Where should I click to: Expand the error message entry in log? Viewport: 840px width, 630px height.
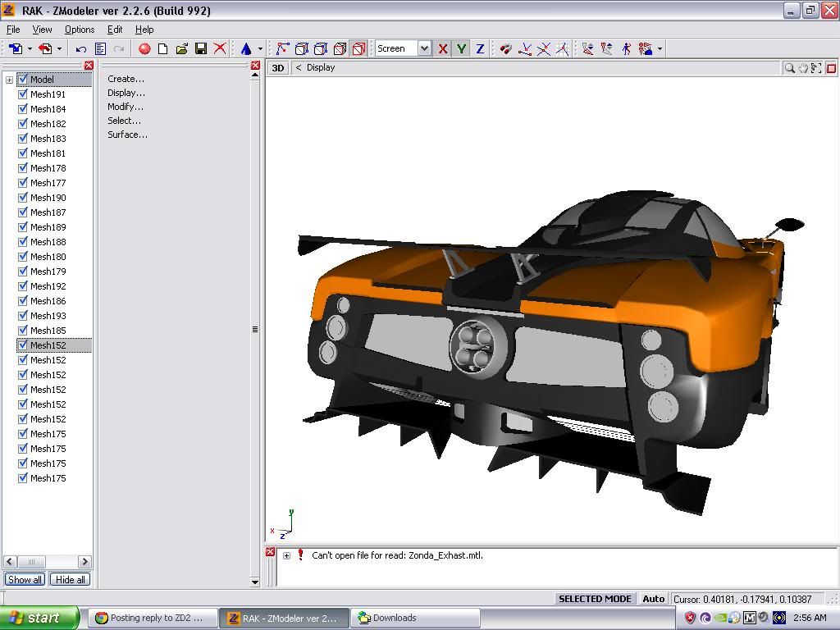click(286, 555)
